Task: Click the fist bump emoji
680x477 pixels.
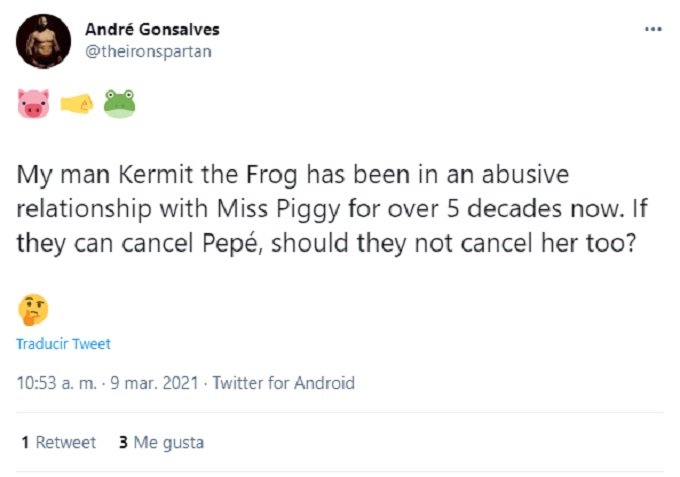Action: pyautogui.click(x=76, y=103)
